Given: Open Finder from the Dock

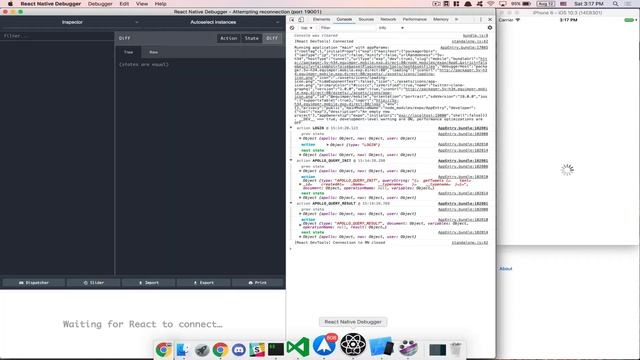Looking at the screenshot, I should 182,349.
